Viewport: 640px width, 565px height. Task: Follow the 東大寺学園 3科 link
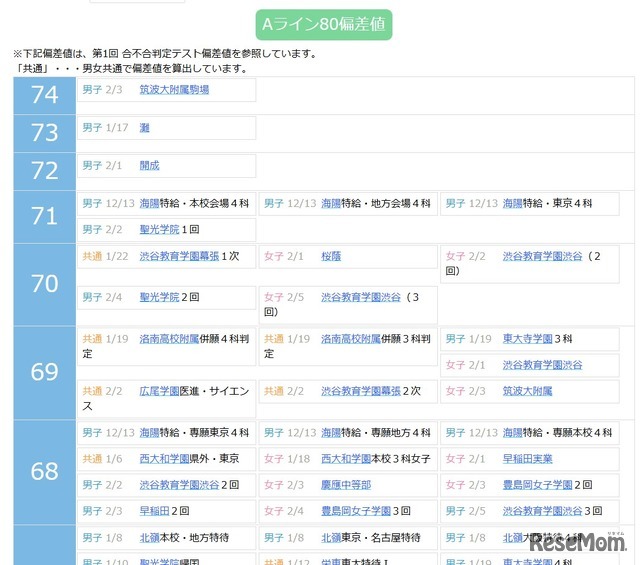[x=528, y=338]
